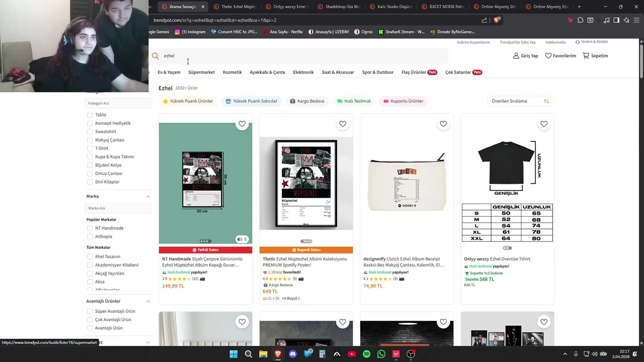Image resolution: width=644 pixels, height=362 pixels.
Task: Click the share page icon in address bar
Action: (x=484, y=20)
